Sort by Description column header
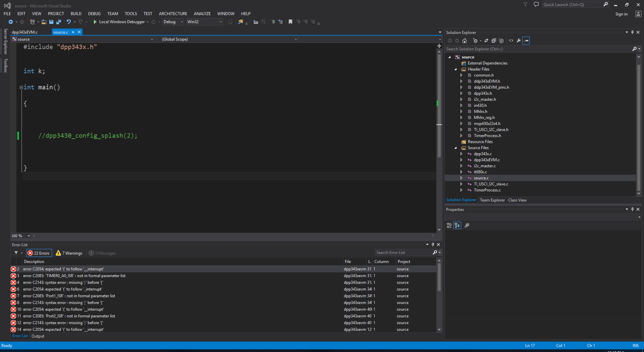This screenshot has width=644, height=352. pyautogui.click(x=183, y=262)
